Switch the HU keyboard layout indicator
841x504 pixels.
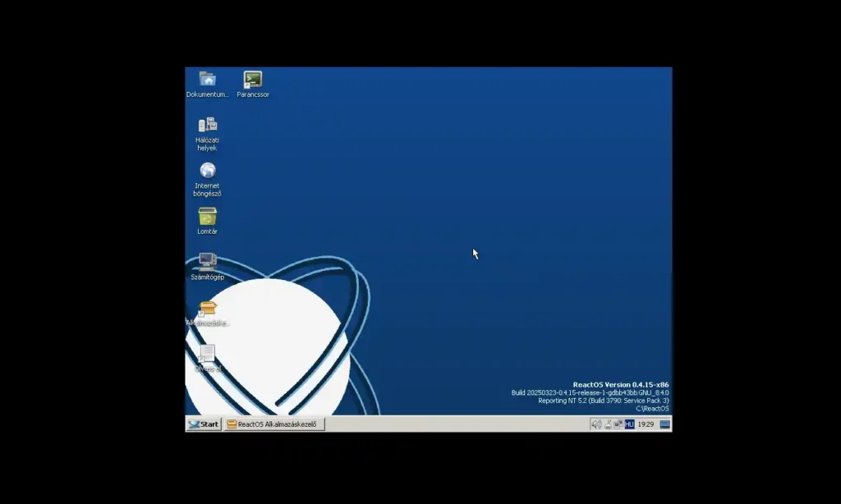pyautogui.click(x=630, y=424)
